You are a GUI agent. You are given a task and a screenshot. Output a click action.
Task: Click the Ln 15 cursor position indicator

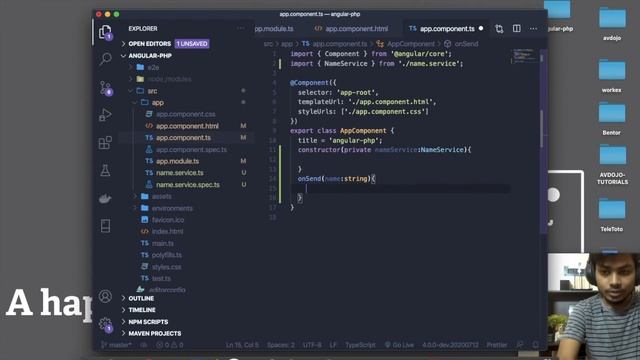pos(242,345)
